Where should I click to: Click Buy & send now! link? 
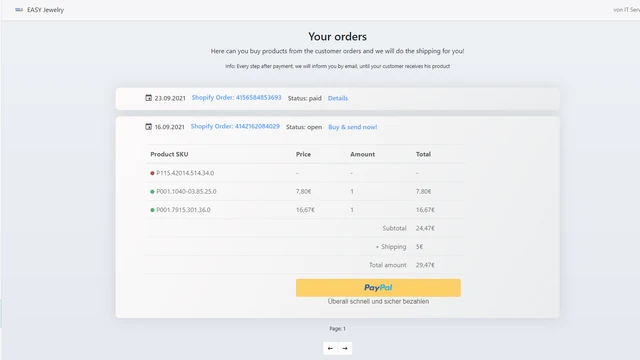coord(353,127)
